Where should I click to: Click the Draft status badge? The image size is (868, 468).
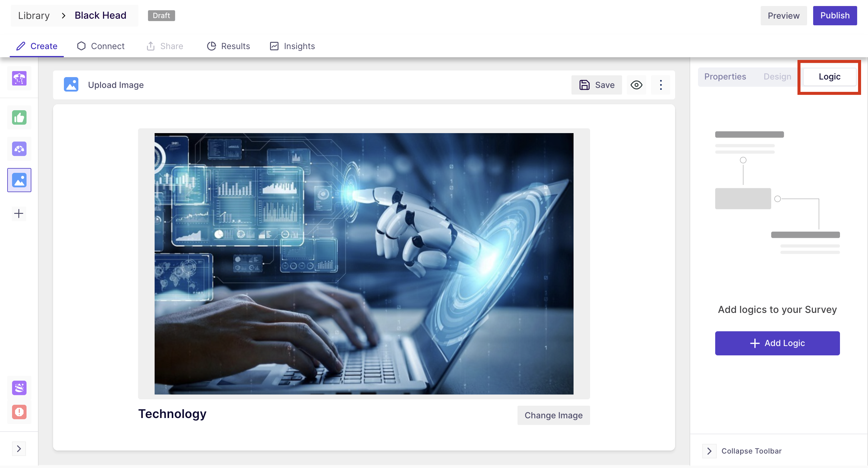[162, 15]
